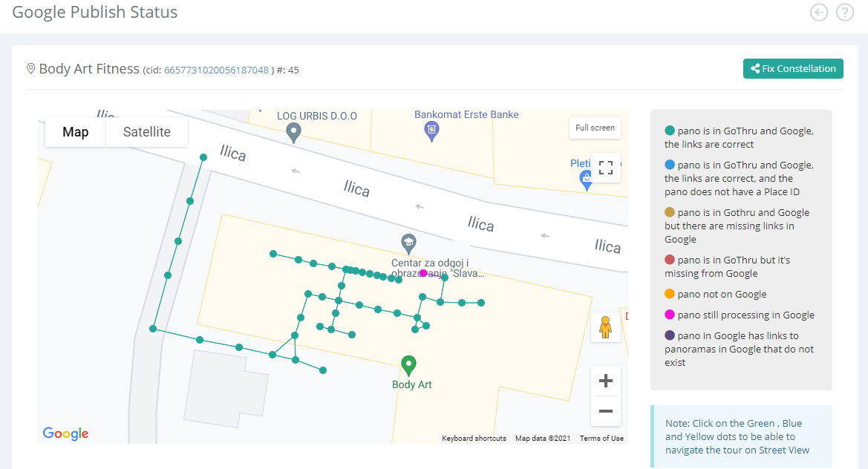Click the tan legend dot missing links
Image resolution: width=868 pixels, height=469 pixels.
point(669,212)
